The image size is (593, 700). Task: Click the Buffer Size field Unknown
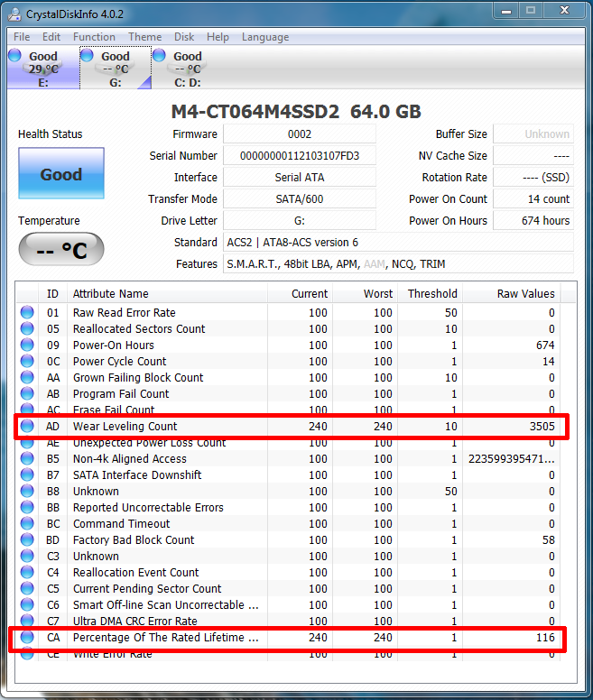533,134
